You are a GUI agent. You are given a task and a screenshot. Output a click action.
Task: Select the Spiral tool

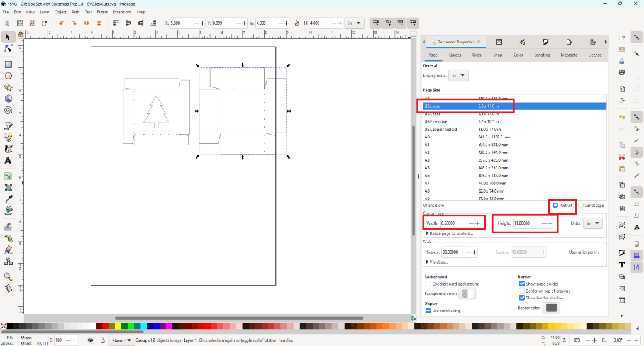pyautogui.click(x=9, y=110)
